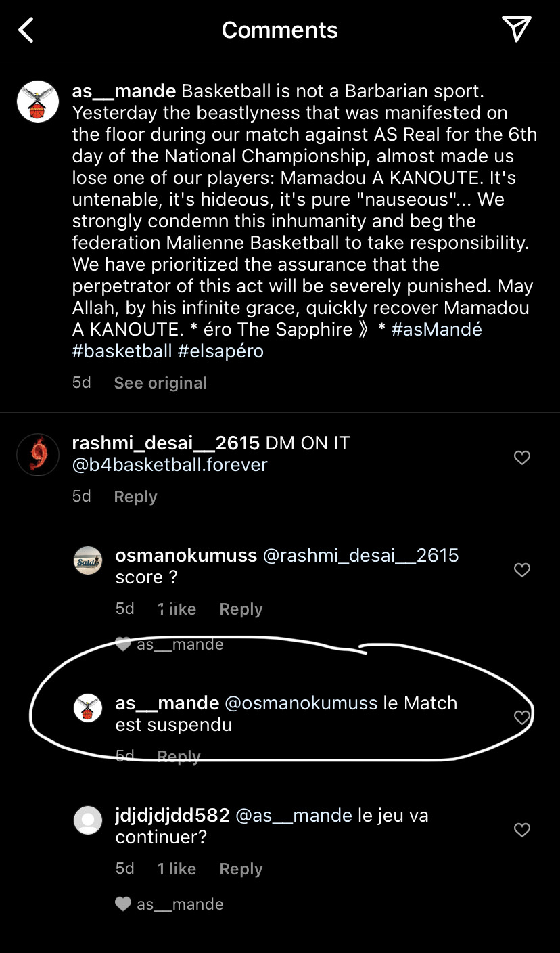The image size is (560, 953).
Task: Open the @b4basketball.forever mention
Action: 170,465
